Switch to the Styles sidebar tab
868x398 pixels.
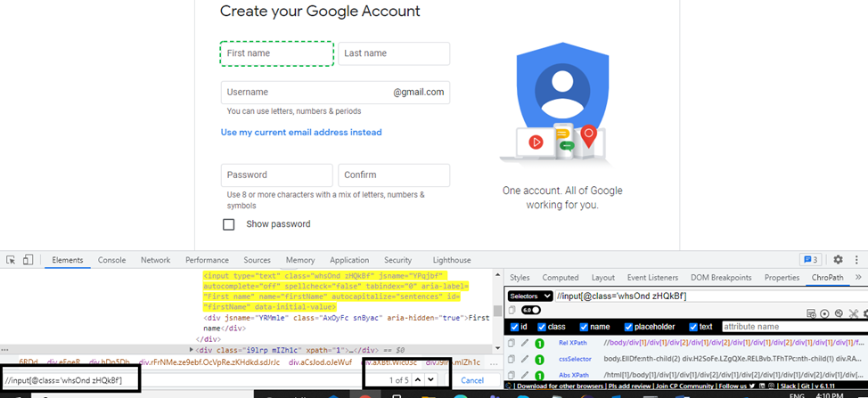(520, 278)
